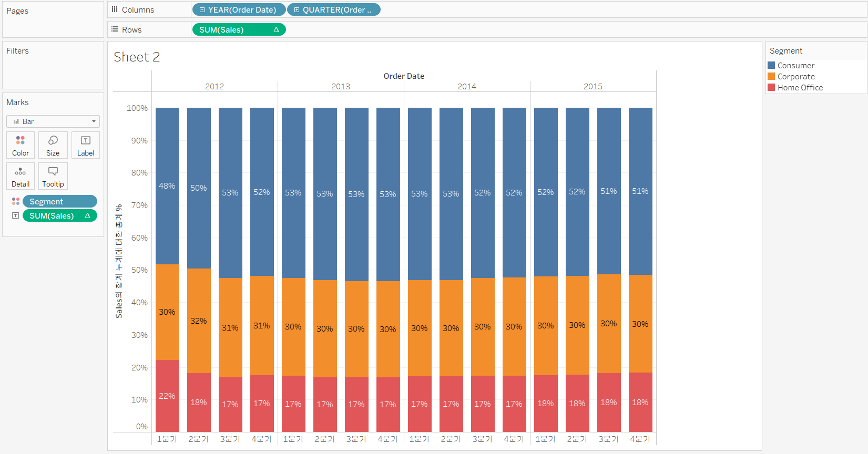The height and width of the screenshot is (454, 868).
Task: Select QUARTER(Order Date) pill in Columns
Action: point(334,10)
